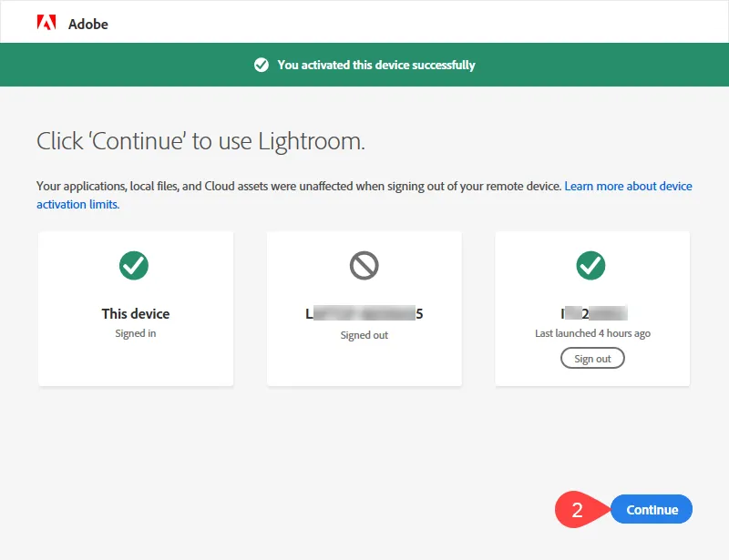Click the prohibited icon on Signed out card
Image resolution: width=729 pixels, height=560 pixels.
364,265
